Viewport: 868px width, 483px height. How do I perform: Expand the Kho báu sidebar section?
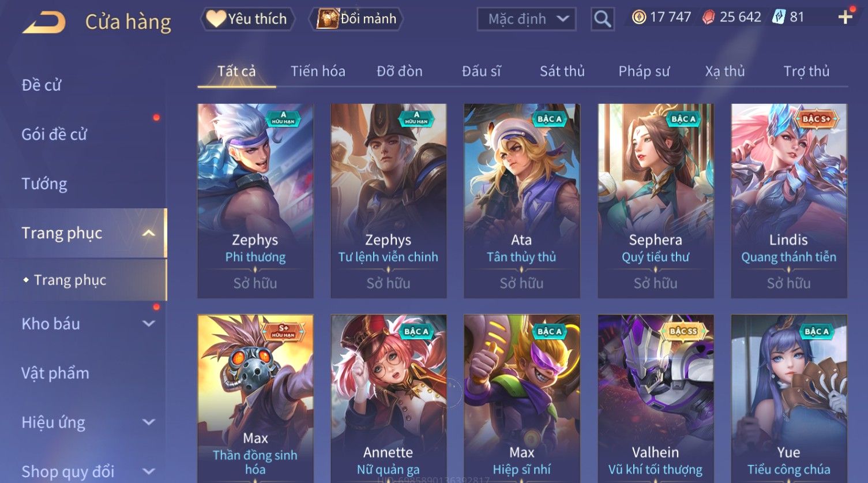148,324
